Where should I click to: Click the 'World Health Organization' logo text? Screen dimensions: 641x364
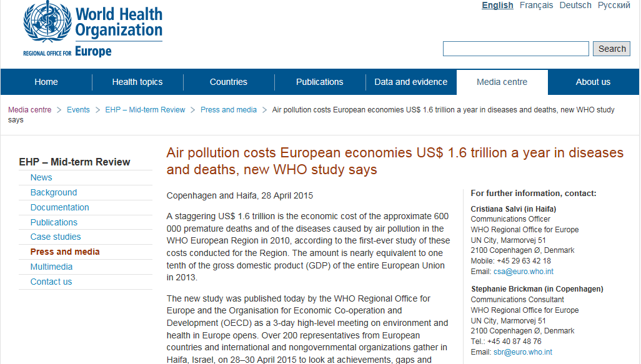tap(119, 22)
